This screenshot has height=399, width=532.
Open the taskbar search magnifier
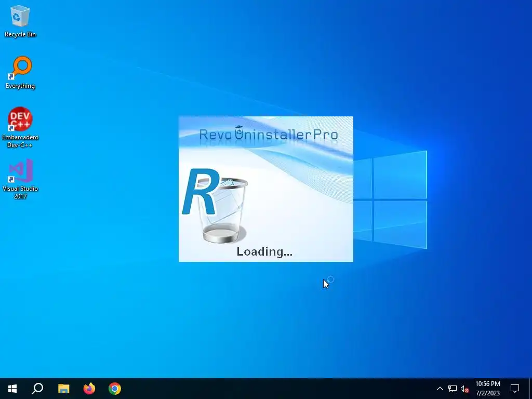[37, 389]
